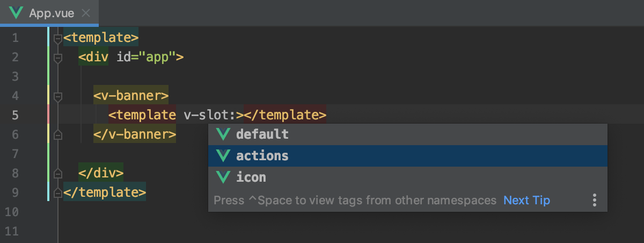Image resolution: width=644 pixels, height=243 pixels.
Task: Click line number 10 in the gutter
Action: (x=12, y=212)
